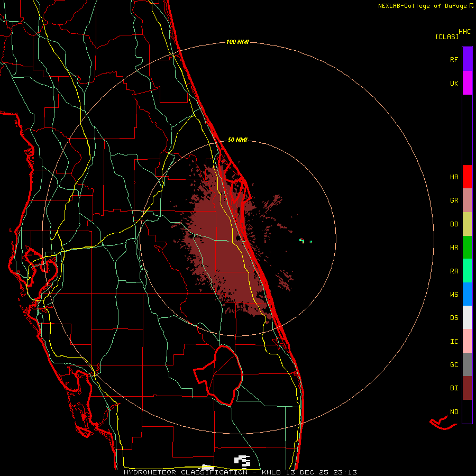Click the ND black legend color swatch
The height and width of the screenshot is (476, 476).
click(467, 411)
